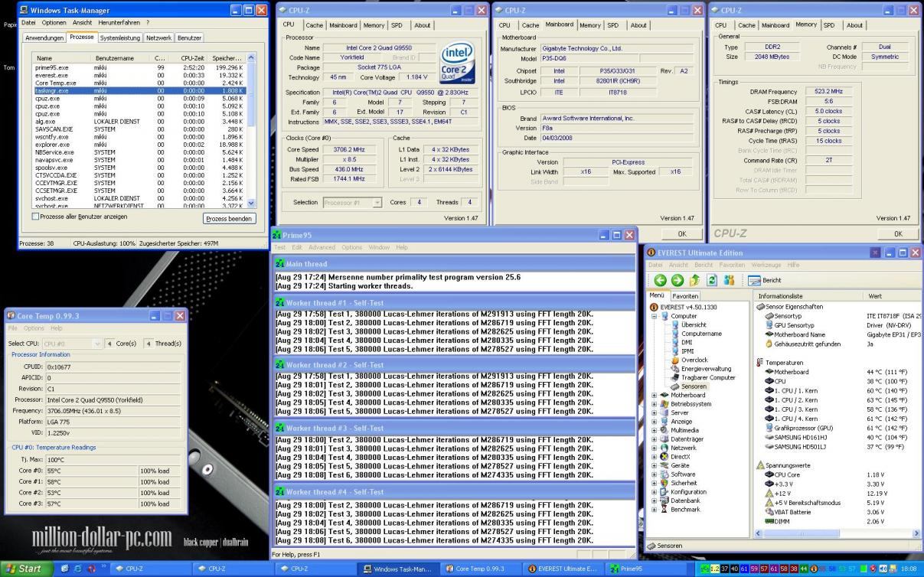Click OK in the Memory CPU-Z window
The image size is (924, 577).
click(x=899, y=233)
